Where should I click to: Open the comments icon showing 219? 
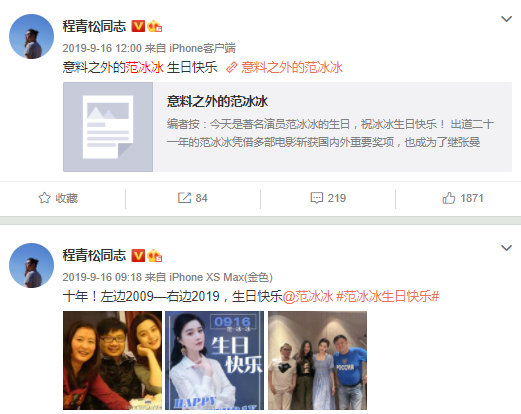point(317,198)
